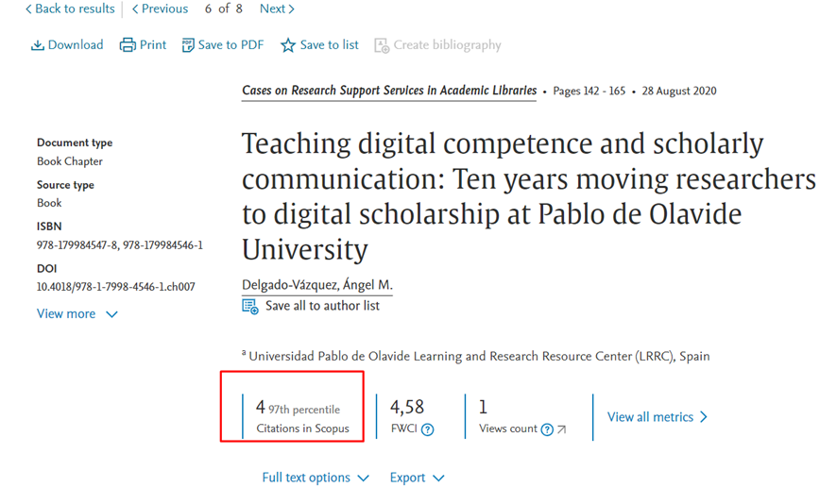The width and height of the screenshot is (837, 504).
Task: Go to the Next document
Action: [277, 9]
